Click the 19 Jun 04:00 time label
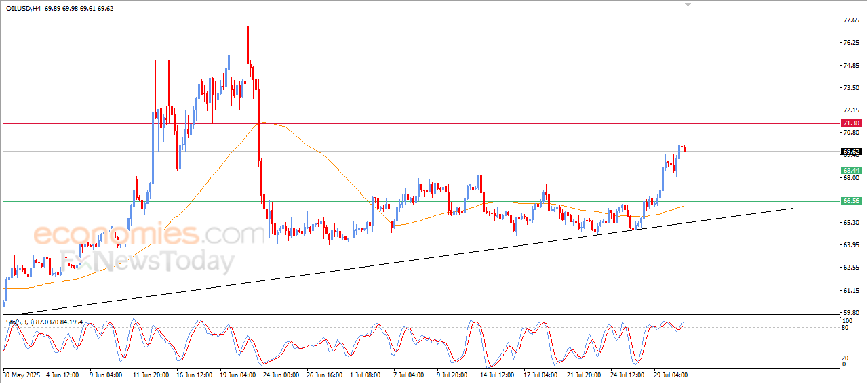The height and width of the screenshot is (384, 868). pos(238,374)
